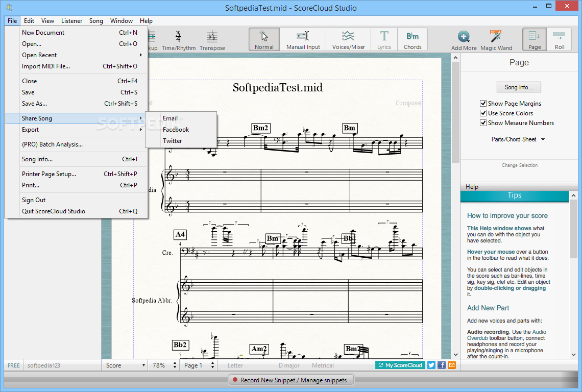Screen dimensions: 582x392
Task: Click the Letter paper size label
Action: pyautogui.click(x=235, y=365)
